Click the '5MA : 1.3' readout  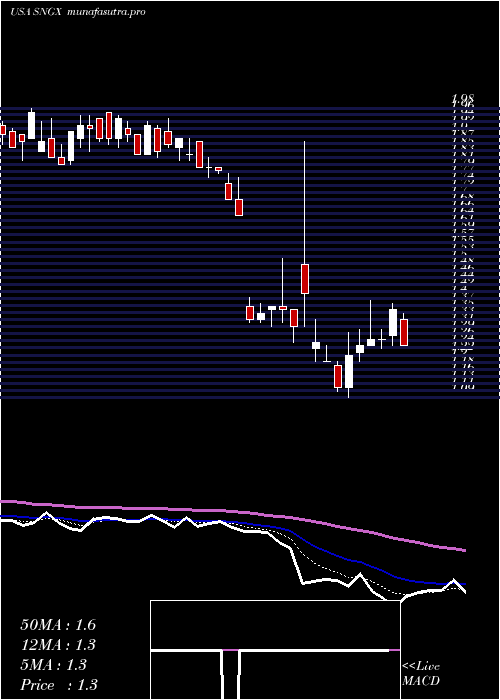click(x=54, y=665)
